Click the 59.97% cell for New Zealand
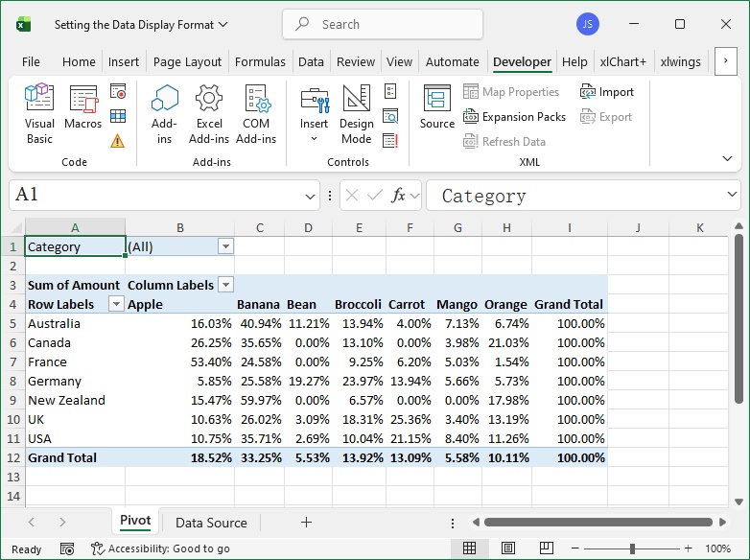This screenshot has height=560, width=750. pyautogui.click(x=260, y=400)
